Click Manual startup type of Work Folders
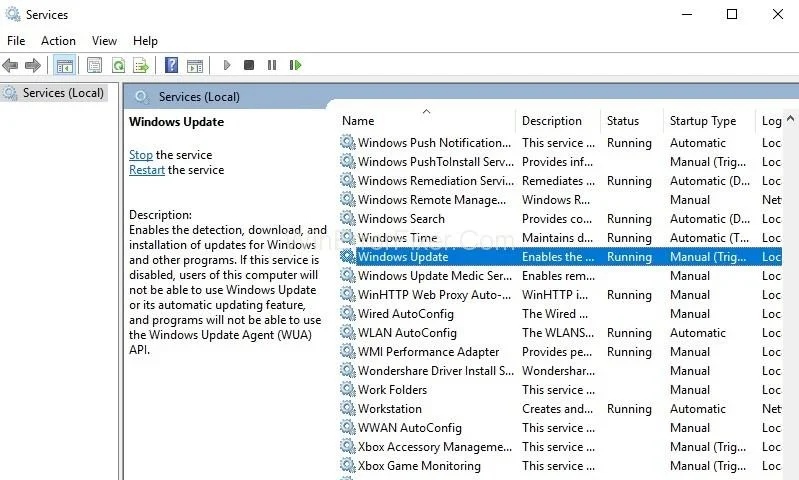 pos(690,390)
